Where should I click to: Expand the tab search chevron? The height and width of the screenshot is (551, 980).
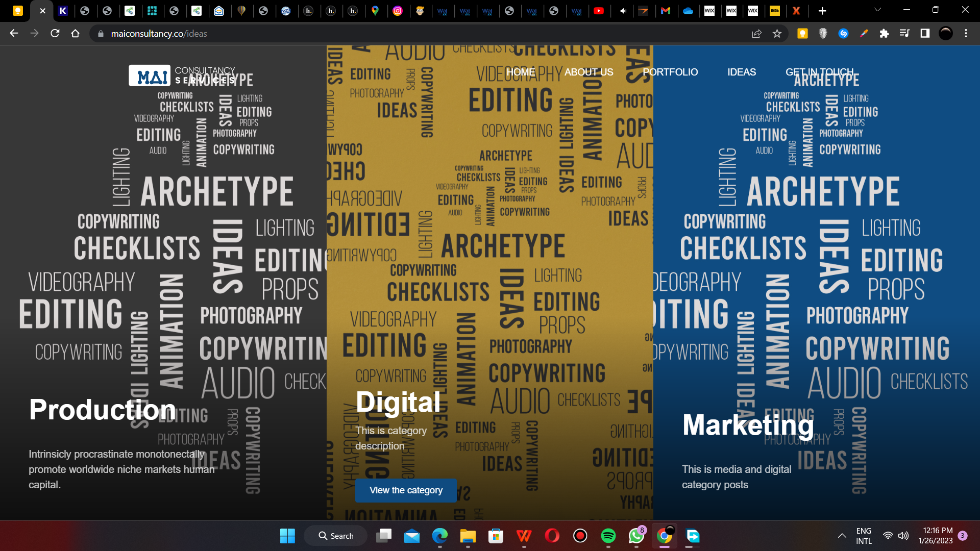click(x=877, y=10)
